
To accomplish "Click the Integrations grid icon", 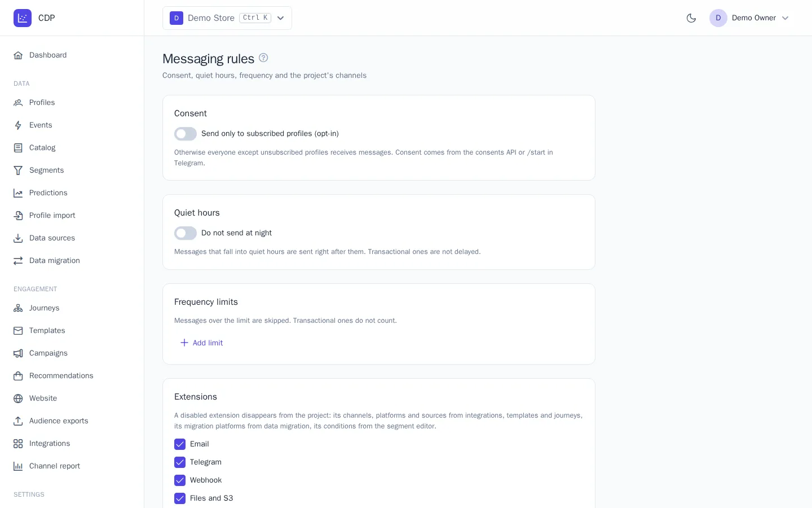I will 18,444.
